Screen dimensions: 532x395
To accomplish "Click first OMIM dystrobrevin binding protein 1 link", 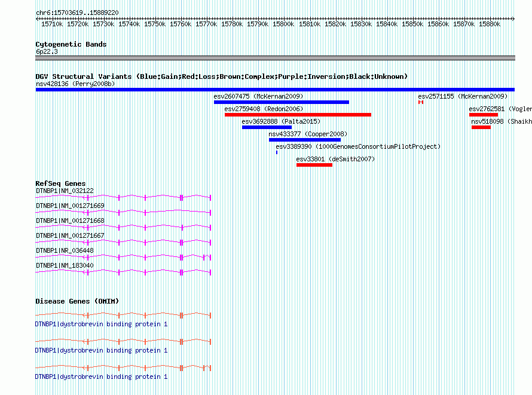I will (102, 324).
